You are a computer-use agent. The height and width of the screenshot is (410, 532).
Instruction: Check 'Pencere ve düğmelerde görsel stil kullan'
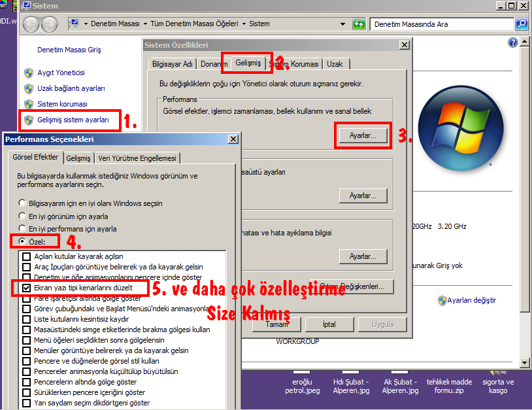26,361
